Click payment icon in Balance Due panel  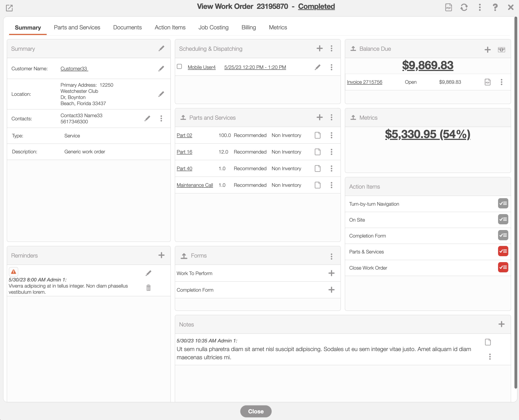[x=501, y=50]
